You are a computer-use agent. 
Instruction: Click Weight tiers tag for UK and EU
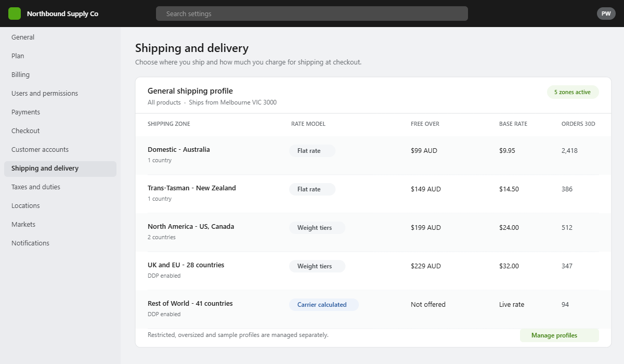[x=317, y=266]
